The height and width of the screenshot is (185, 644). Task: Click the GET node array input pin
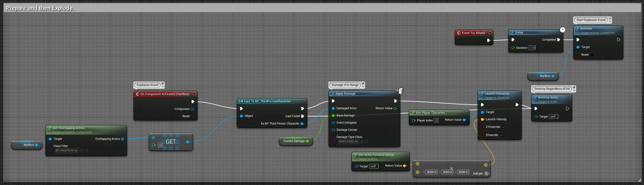[x=153, y=137]
